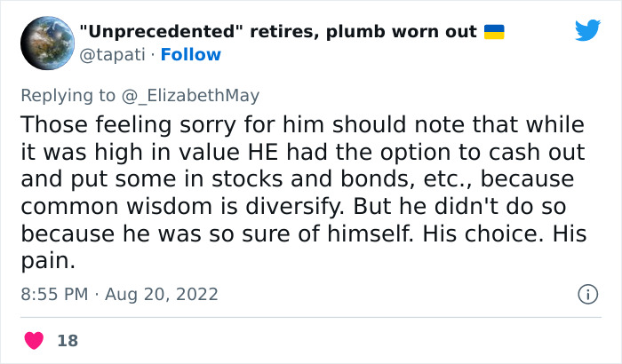Open the Twitter info circle icon
The width and height of the screenshot is (622, 364).
[586, 294]
